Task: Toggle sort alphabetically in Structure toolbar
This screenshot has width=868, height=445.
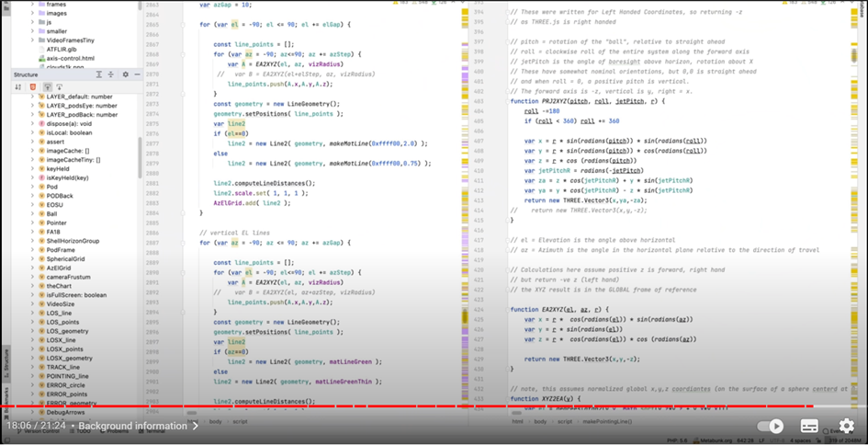Action: 18,87
